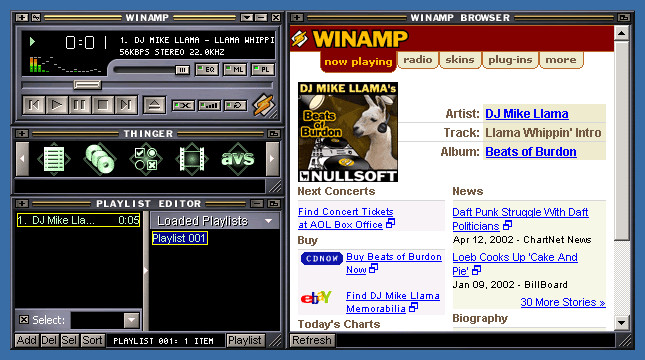Adjust the volume slider in main window
The height and width of the screenshot is (360, 645).
pos(182,70)
